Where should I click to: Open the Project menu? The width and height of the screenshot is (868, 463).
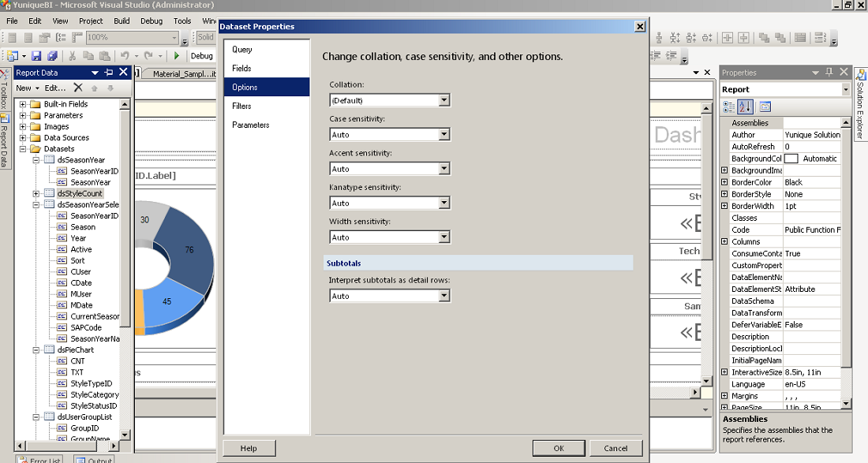pyautogui.click(x=91, y=21)
